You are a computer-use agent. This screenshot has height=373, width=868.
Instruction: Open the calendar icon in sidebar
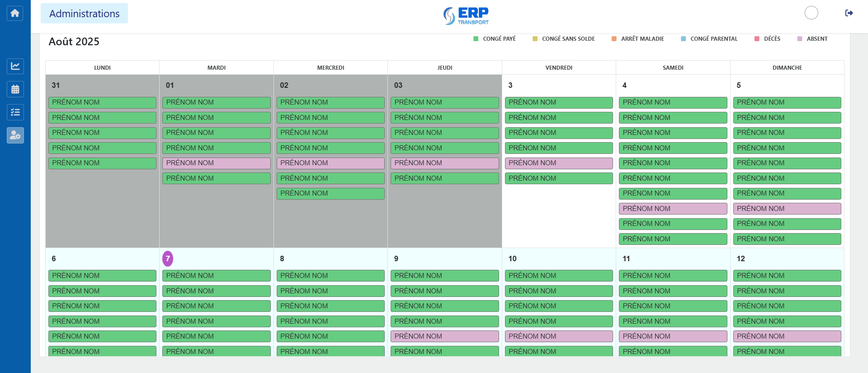coord(15,89)
